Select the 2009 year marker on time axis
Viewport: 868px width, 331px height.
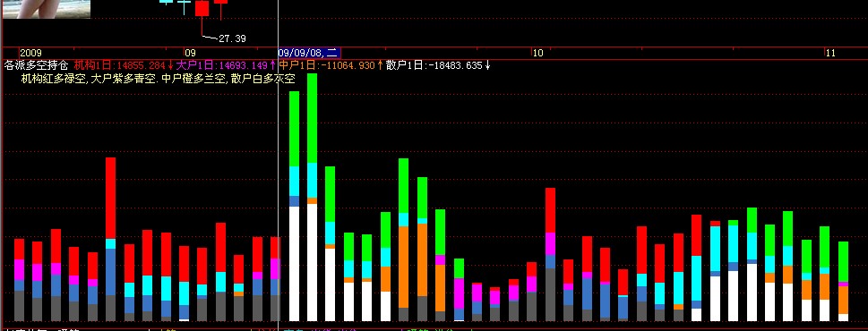30,53
